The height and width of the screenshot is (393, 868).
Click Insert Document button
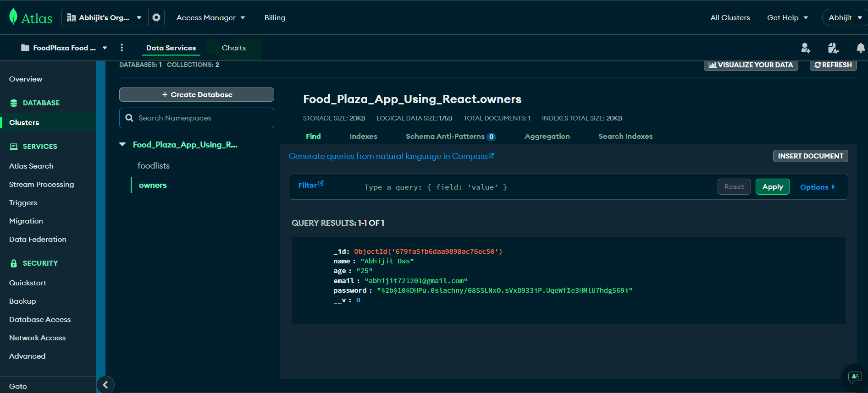(810, 156)
